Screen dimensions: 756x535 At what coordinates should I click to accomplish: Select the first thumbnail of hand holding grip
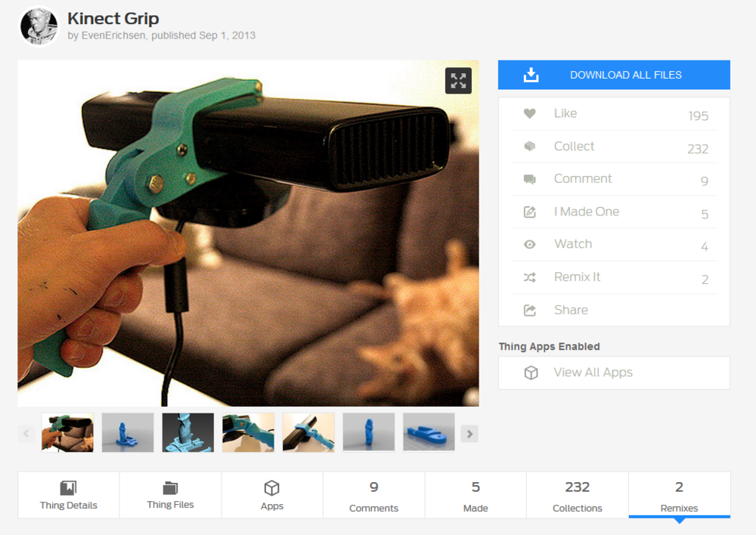pos(67,432)
